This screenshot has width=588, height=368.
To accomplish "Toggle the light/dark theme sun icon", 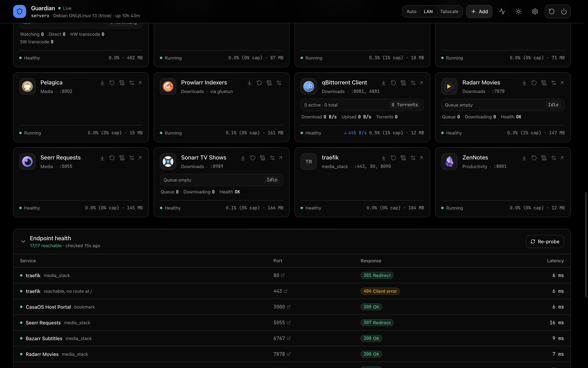I will pos(519,11).
